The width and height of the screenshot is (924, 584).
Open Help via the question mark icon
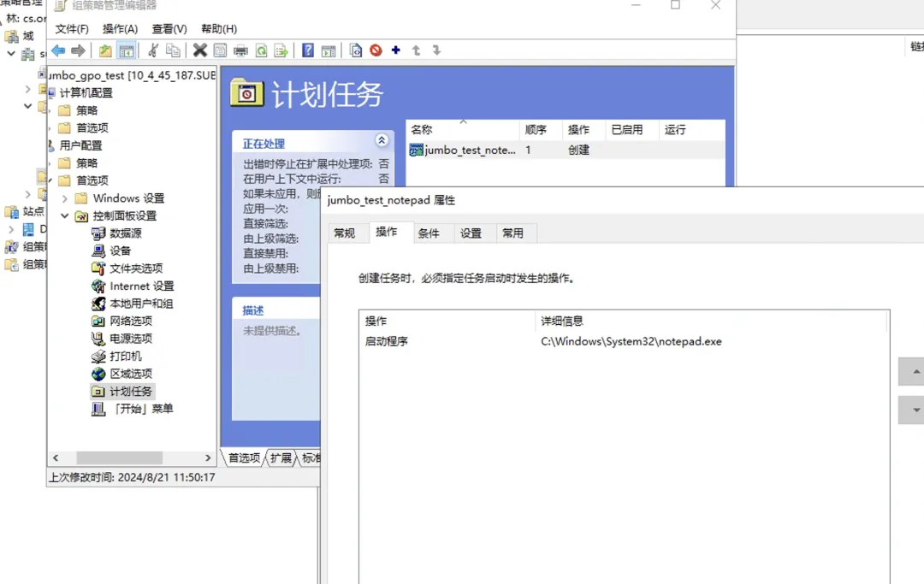309,50
